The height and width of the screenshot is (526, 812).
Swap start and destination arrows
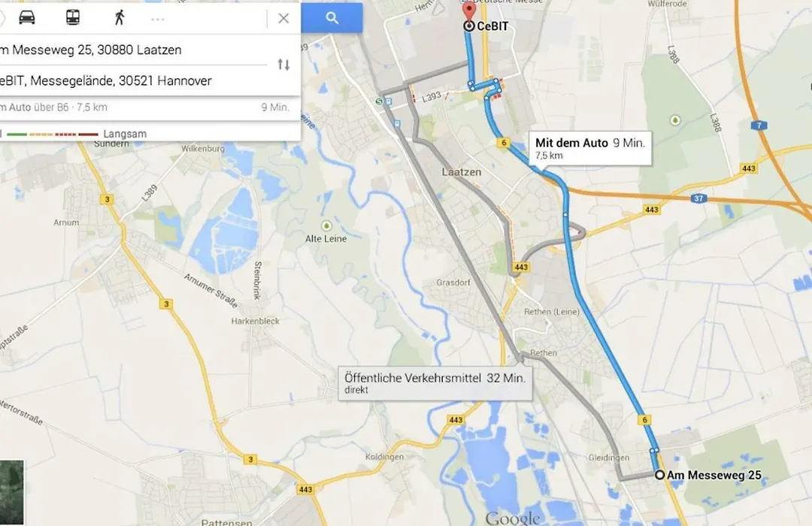[x=283, y=65]
